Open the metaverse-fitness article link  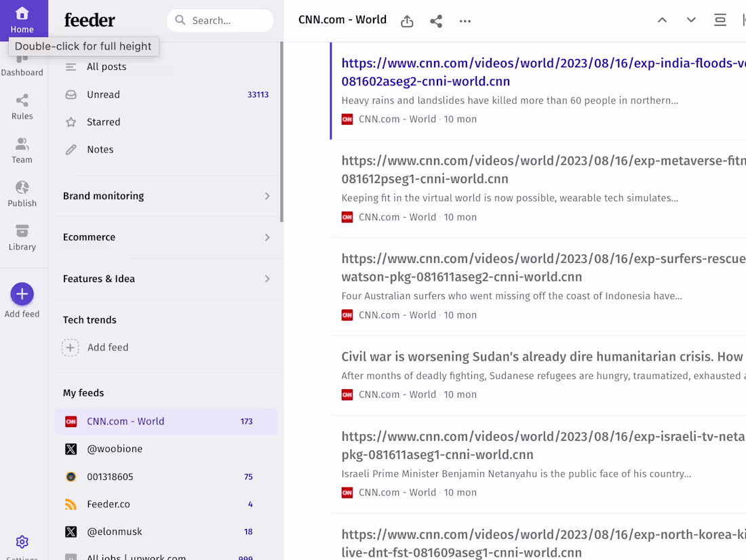pyautogui.click(x=543, y=170)
